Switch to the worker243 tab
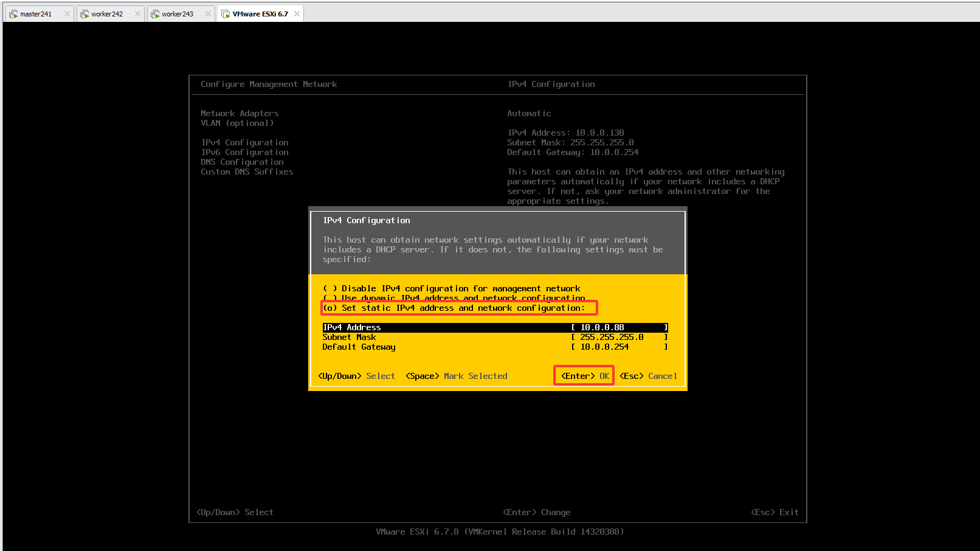The image size is (980, 551). [181, 14]
